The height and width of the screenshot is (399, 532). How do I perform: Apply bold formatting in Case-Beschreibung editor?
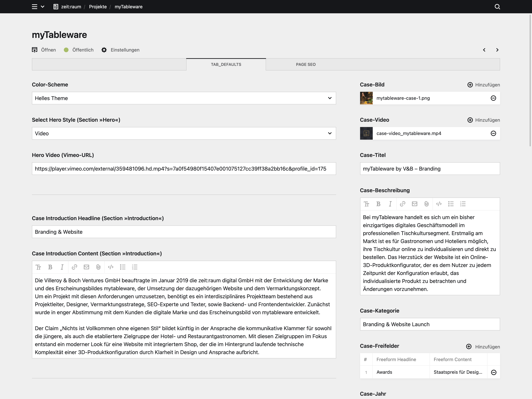pyautogui.click(x=378, y=204)
